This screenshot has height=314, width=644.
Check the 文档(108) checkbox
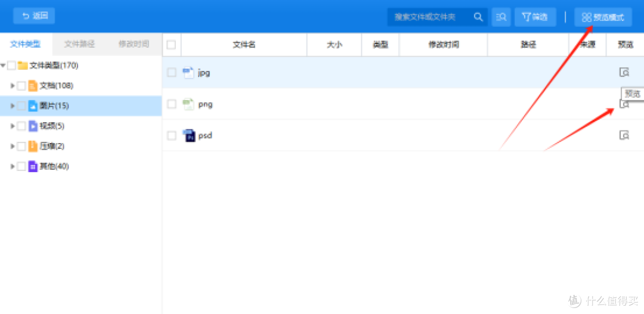click(21, 86)
